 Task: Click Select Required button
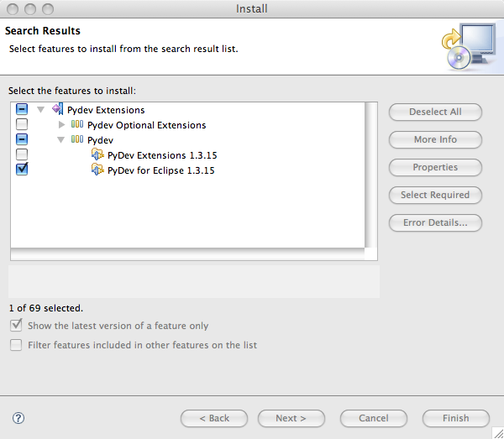coord(435,195)
